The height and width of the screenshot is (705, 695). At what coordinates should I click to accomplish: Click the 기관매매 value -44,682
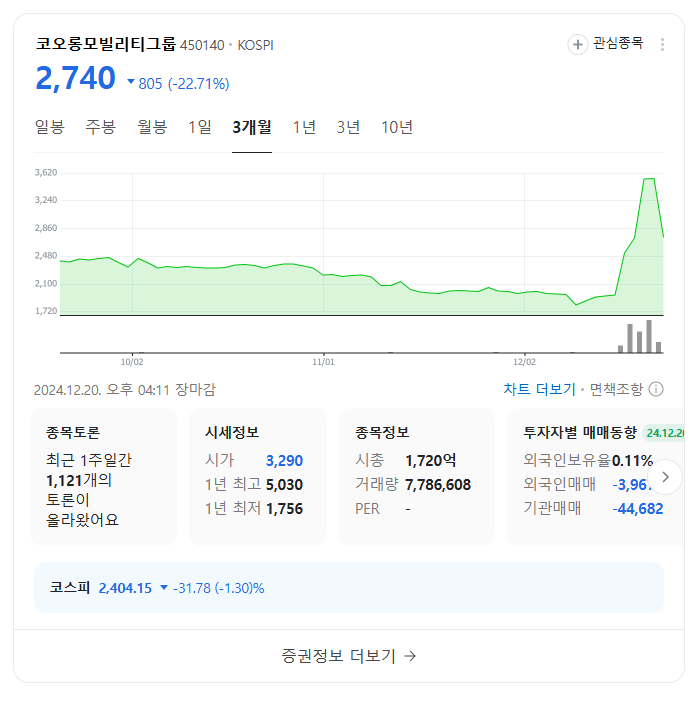pyautogui.click(x=637, y=509)
